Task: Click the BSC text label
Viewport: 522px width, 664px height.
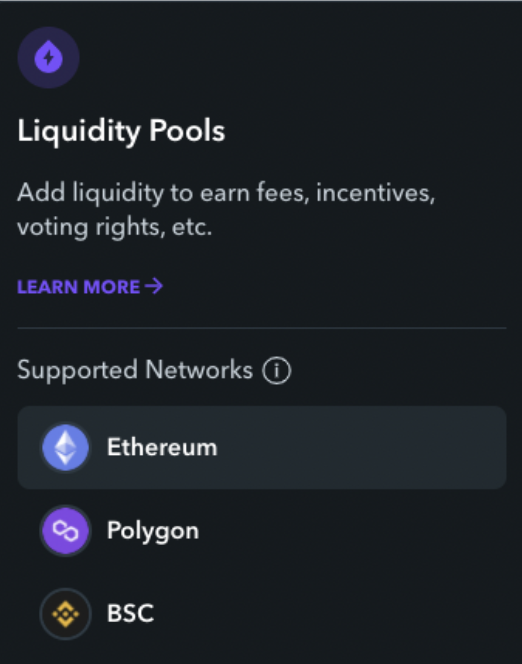Action: (x=130, y=613)
